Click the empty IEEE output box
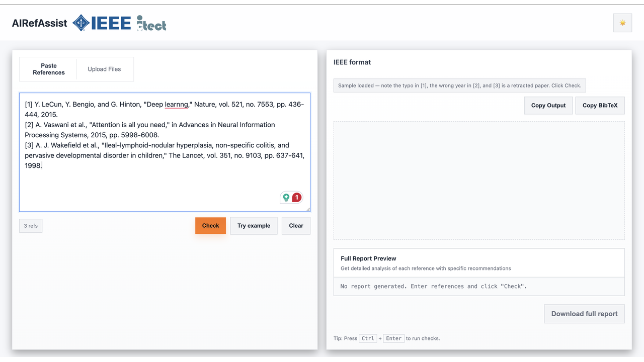Screen dimensions: 644x362 pos(479,180)
